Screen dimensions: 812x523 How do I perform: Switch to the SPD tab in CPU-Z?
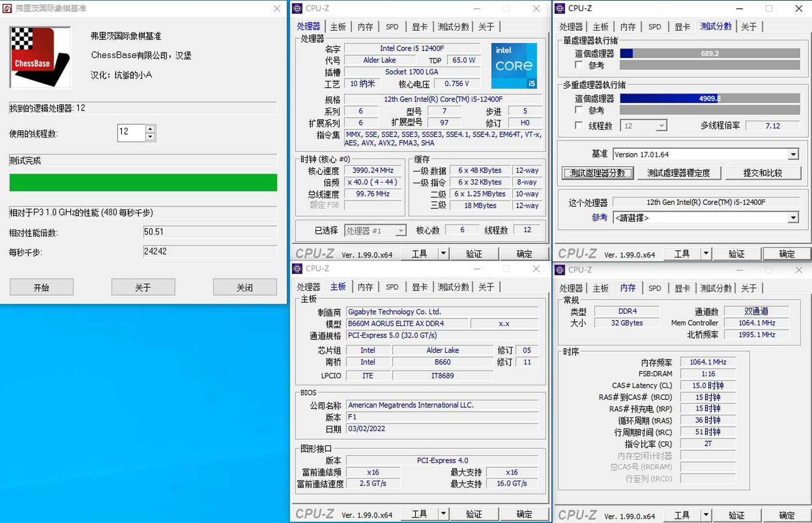(x=392, y=27)
